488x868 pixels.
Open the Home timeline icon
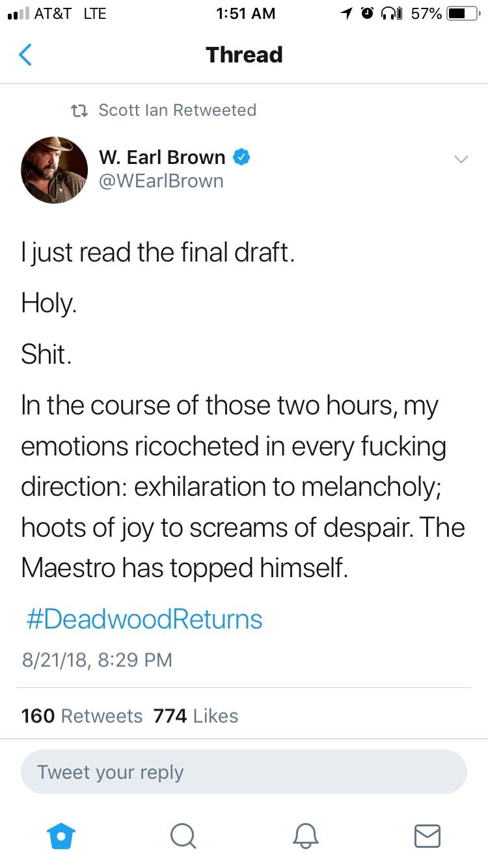(x=61, y=837)
